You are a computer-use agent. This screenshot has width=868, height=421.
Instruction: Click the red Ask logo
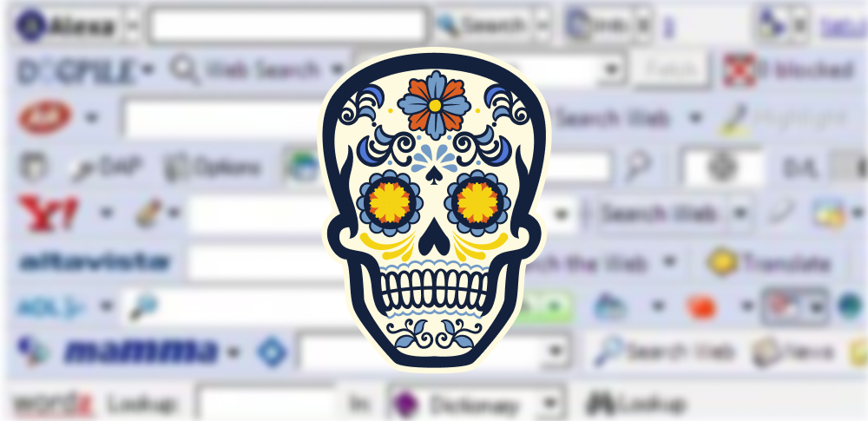tap(45, 118)
